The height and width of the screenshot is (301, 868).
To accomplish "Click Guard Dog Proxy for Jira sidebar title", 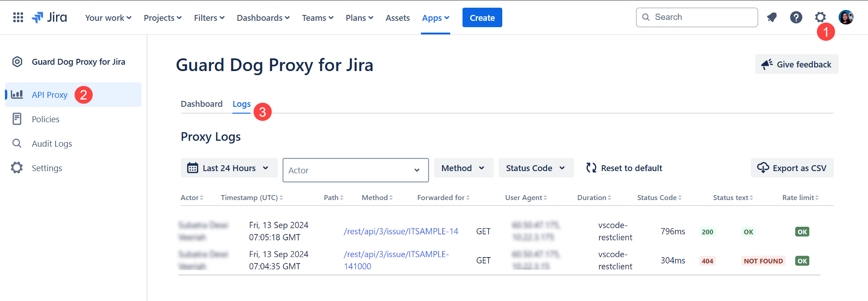I will pyautogui.click(x=78, y=62).
